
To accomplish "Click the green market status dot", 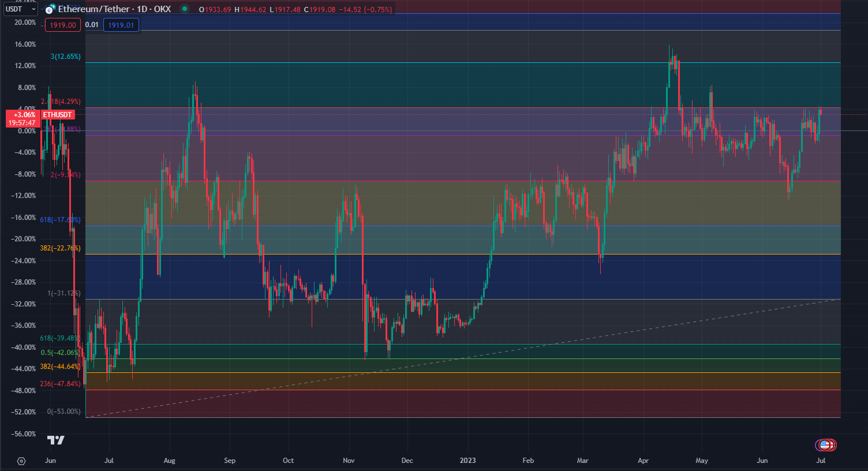I will point(184,9).
